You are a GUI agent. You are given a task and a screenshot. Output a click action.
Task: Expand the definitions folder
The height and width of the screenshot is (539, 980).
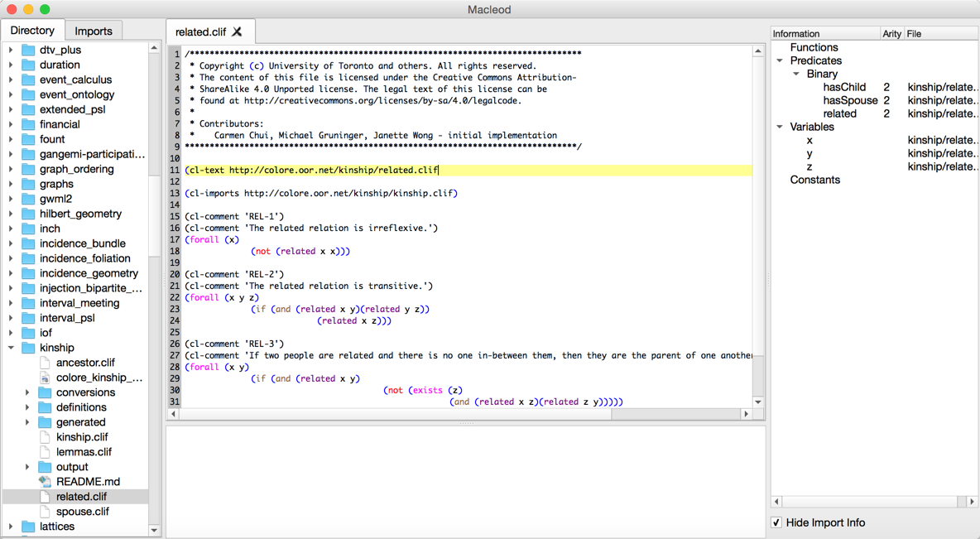coord(26,407)
